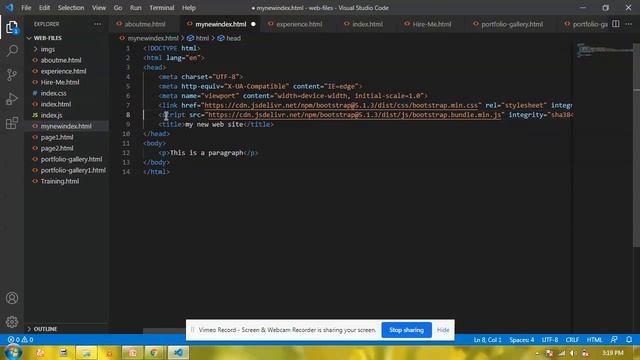Click the head breadcrumb item
Image resolution: width=640 pixels, height=360 pixels.
(x=229, y=38)
